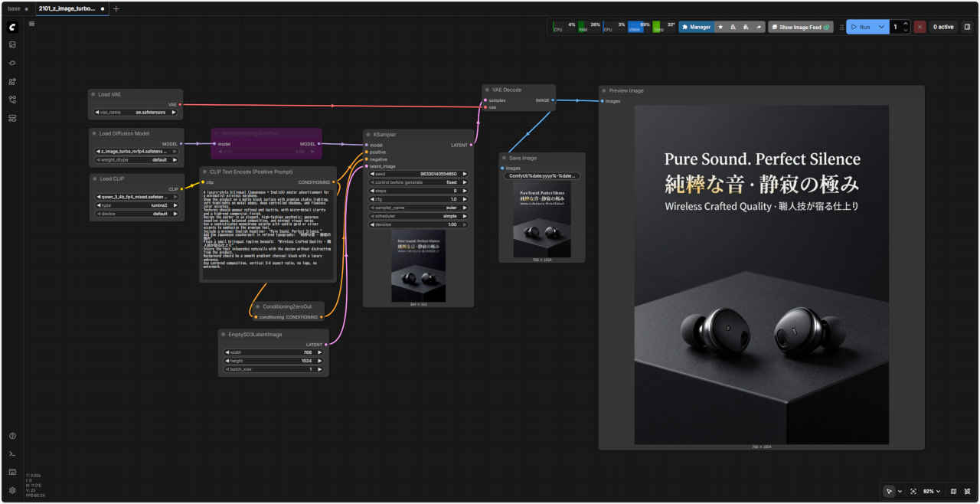Click the fit view icon in the bottom toolbar

(x=913, y=491)
